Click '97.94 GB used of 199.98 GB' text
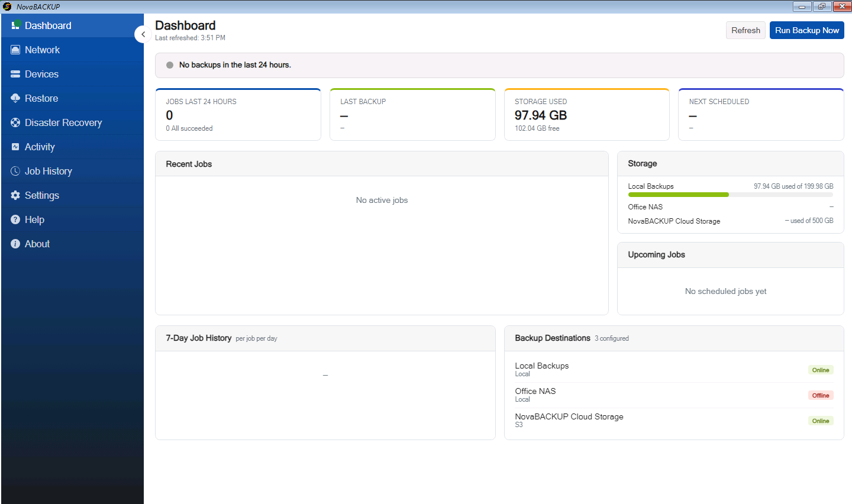The height and width of the screenshot is (504, 852). 793,186
